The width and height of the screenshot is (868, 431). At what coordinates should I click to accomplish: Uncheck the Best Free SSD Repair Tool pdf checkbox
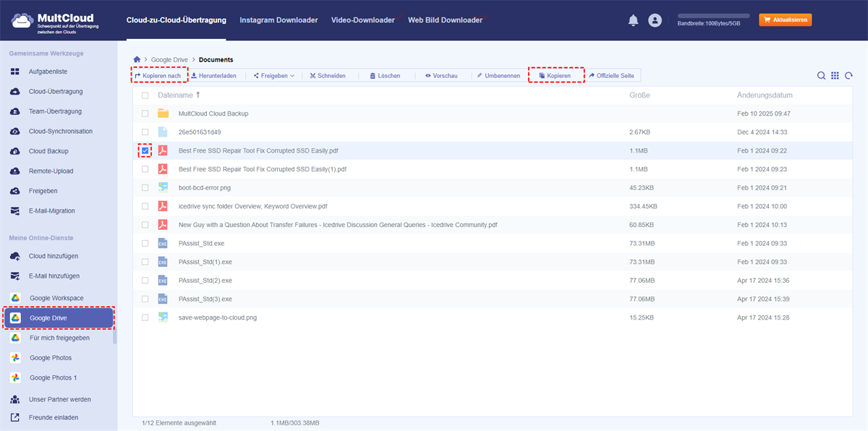(145, 150)
